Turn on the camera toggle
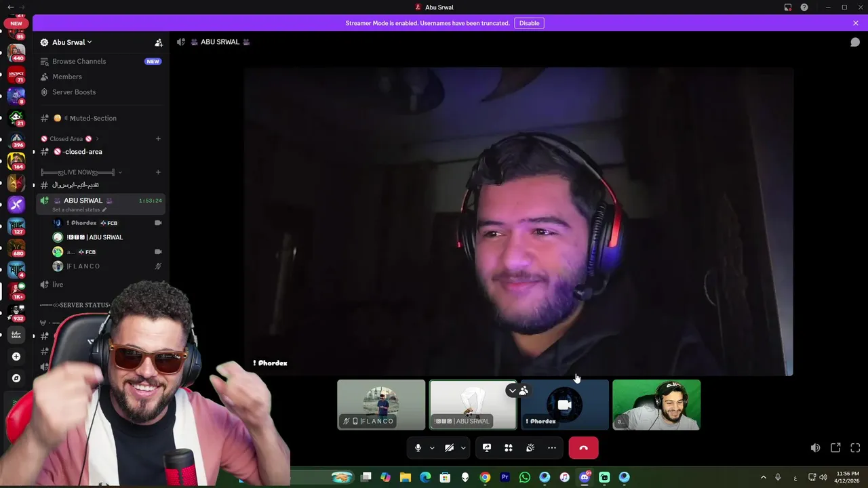The image size is (868, 488). 449,448
